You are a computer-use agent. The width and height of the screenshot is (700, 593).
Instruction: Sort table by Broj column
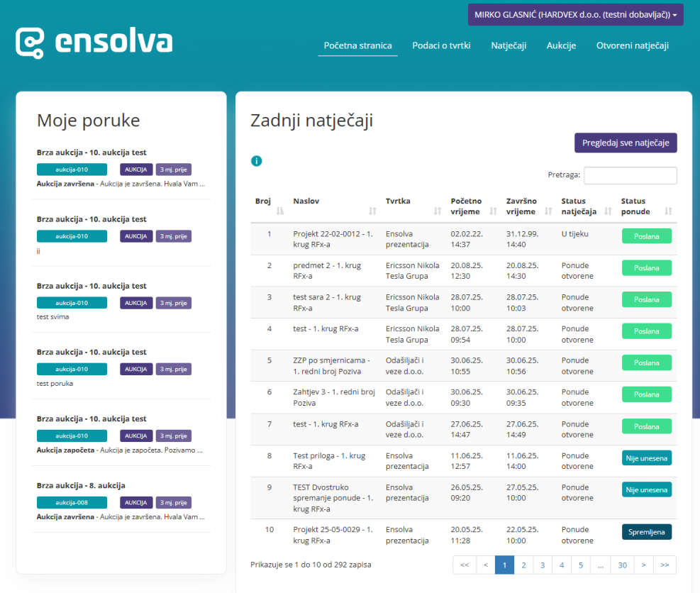(279, 211)
